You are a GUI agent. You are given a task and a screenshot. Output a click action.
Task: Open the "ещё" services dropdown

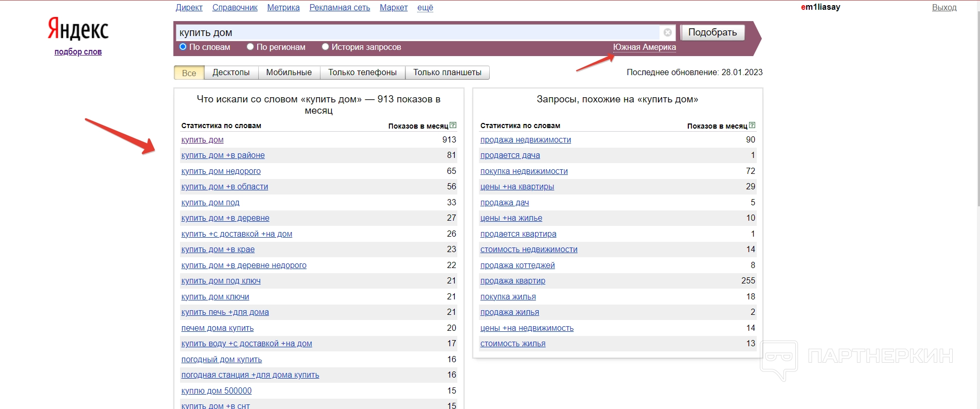click(425, 7)
